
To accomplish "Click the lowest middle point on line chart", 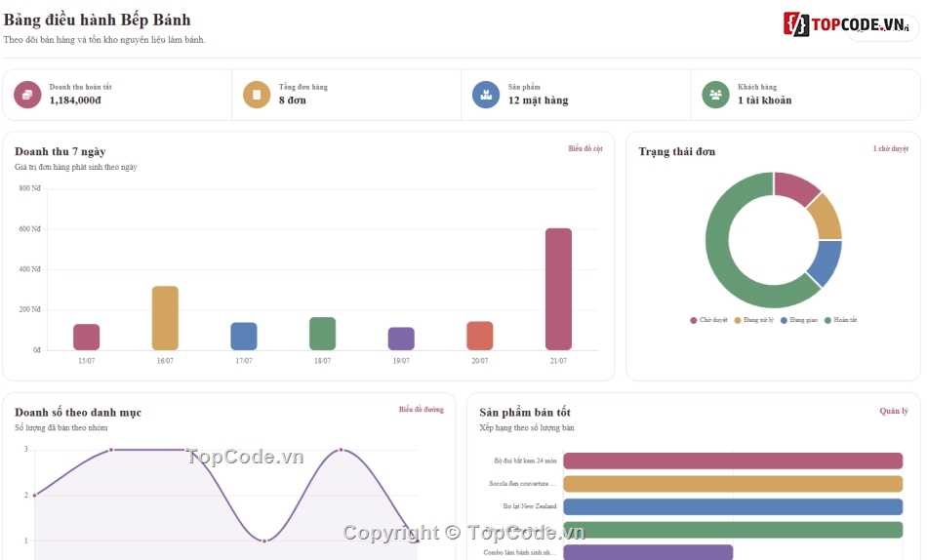I will pyautogui.click(x=264, y=540).
